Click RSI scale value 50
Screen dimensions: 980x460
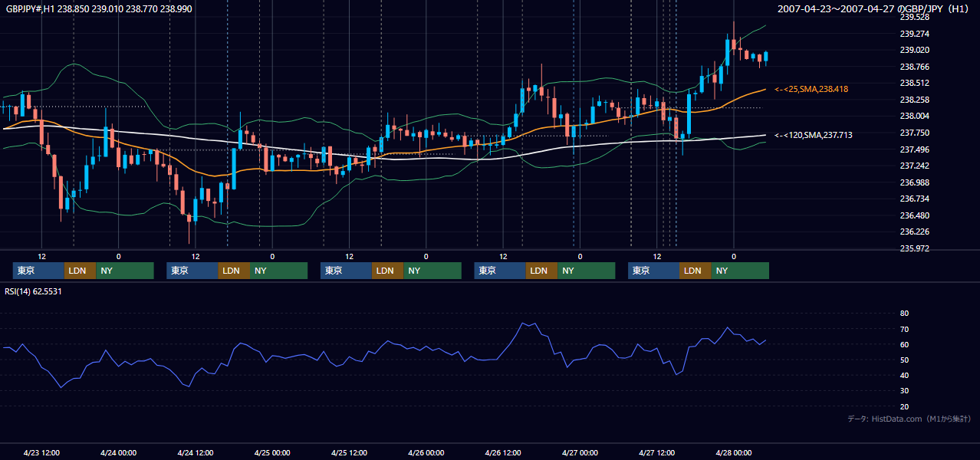coord(904,360)
